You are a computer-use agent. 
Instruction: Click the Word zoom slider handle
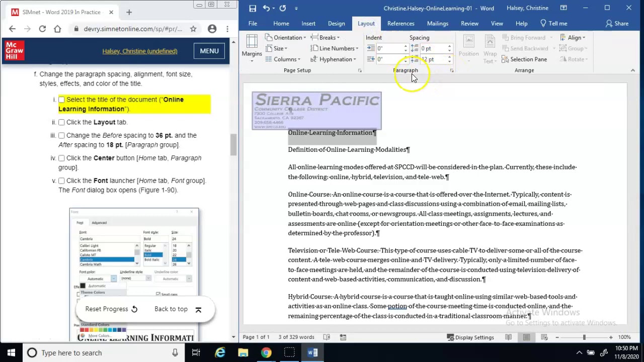coord(584,337)
